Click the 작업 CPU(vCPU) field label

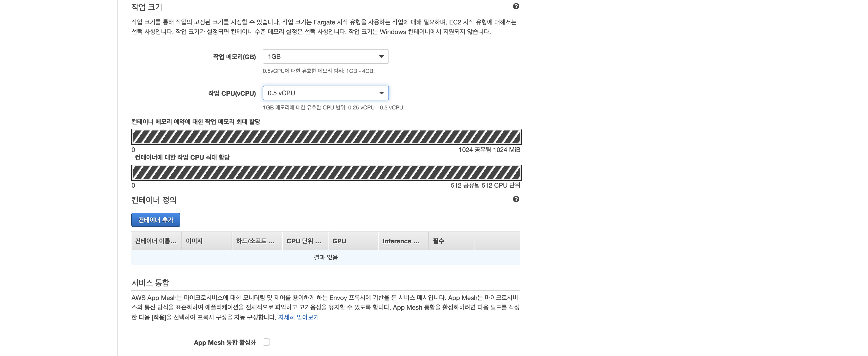[x=232, y=93]
